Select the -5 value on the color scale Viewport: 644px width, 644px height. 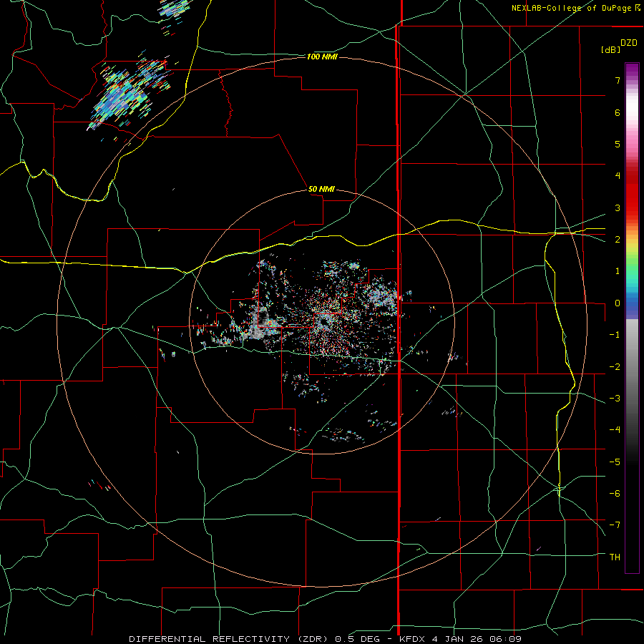[615, 462]
